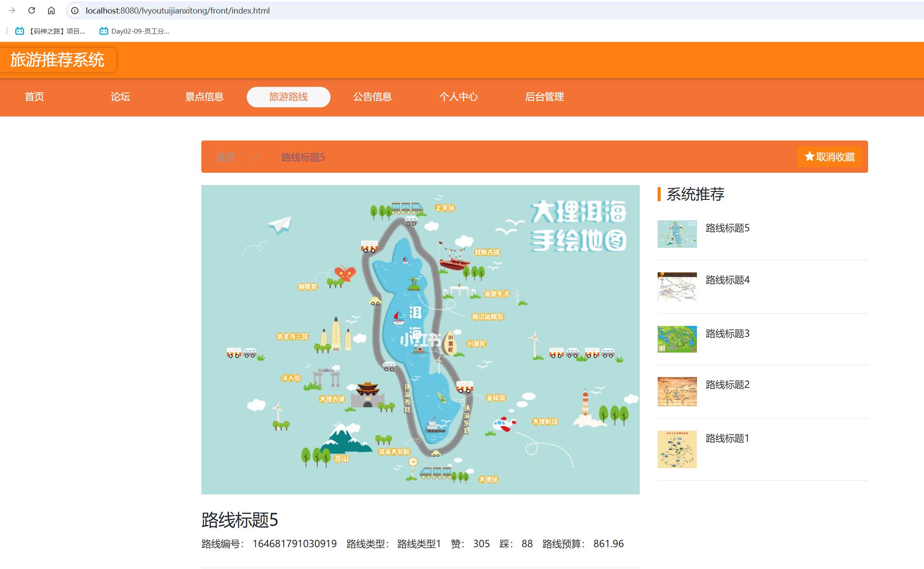Click the site info icon in address bar
This screenshot has height=569, width=924.
75,10
